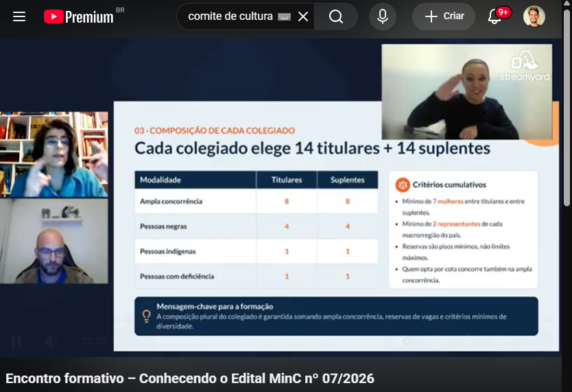Go to YouTube Premium home logo

tap(79, 16)
